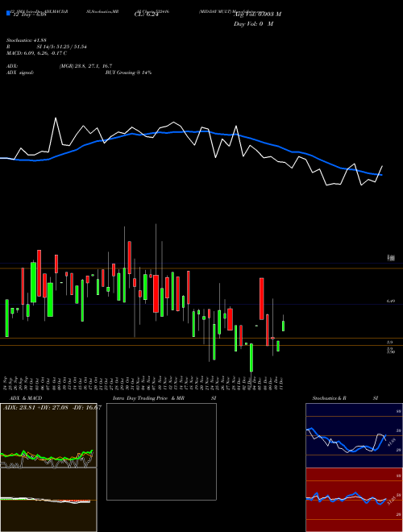
Task: Click the lowest green candlestick near 02 Dec
Action: [251, 358]
